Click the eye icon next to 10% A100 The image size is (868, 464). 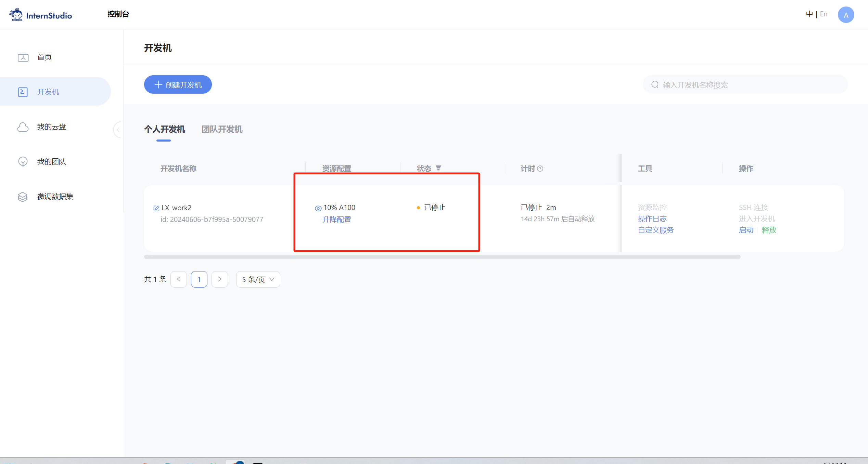[x=318, y=208]
